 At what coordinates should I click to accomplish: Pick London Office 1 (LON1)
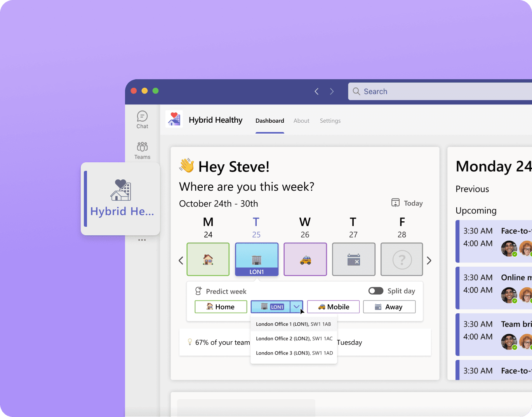coord(294,324)
